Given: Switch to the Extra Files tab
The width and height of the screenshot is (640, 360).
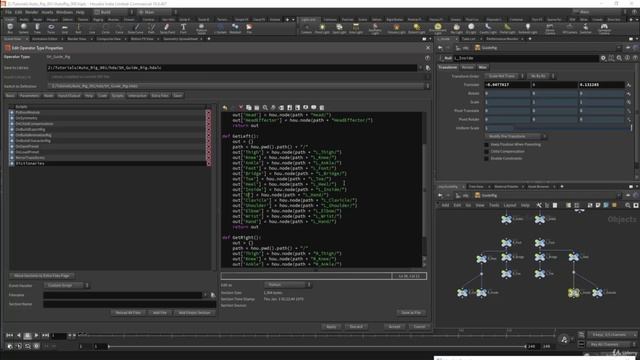Looking at the screenshot, I should 160,96.
